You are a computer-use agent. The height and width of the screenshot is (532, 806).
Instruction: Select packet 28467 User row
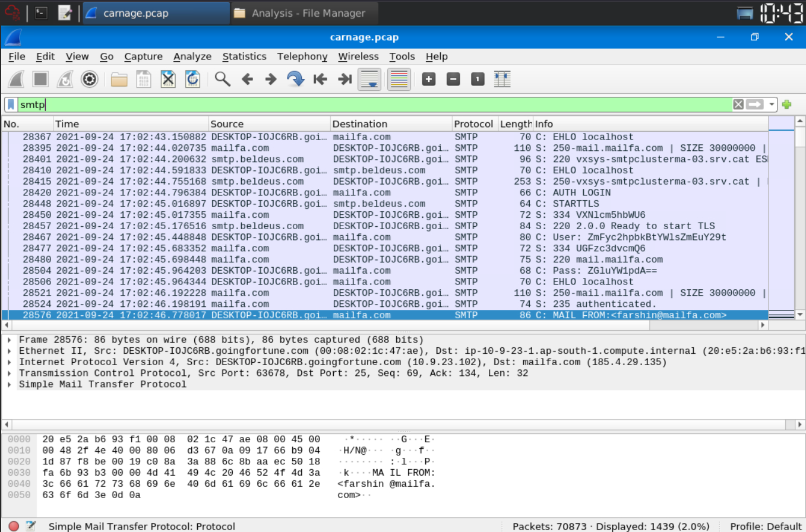pyautogui.click(x=385, y=237)
